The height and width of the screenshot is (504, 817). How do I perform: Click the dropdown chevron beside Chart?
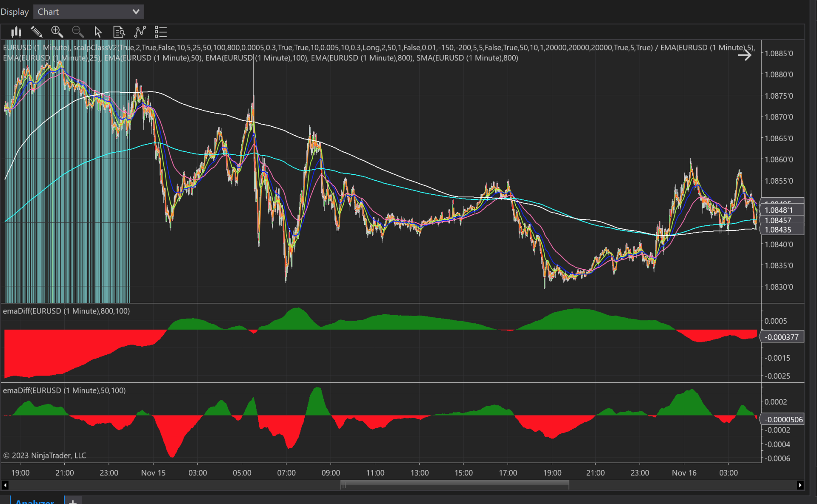(x=136, y=12)
